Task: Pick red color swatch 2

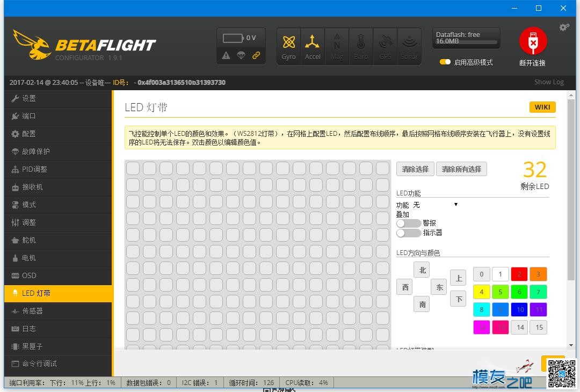Action: pos(519,274)
